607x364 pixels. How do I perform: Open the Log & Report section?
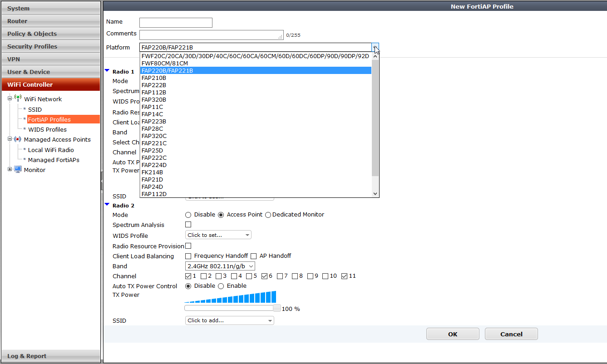(x=50, y=356)
